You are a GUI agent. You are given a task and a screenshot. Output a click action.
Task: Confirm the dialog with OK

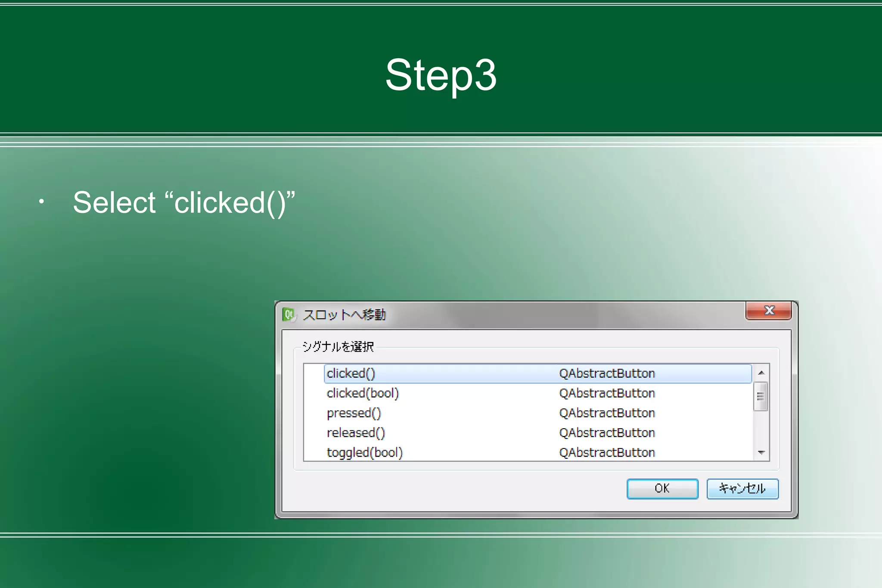(x=662, y=488)
